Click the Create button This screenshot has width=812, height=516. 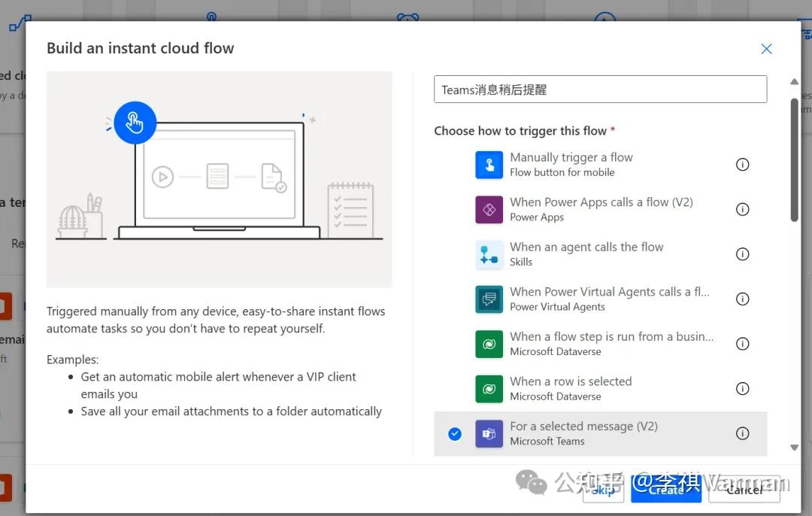pos(666,489)
